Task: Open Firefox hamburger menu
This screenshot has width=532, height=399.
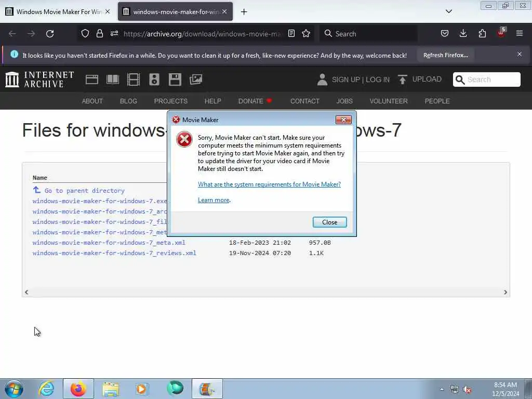Action: (520, 33)
